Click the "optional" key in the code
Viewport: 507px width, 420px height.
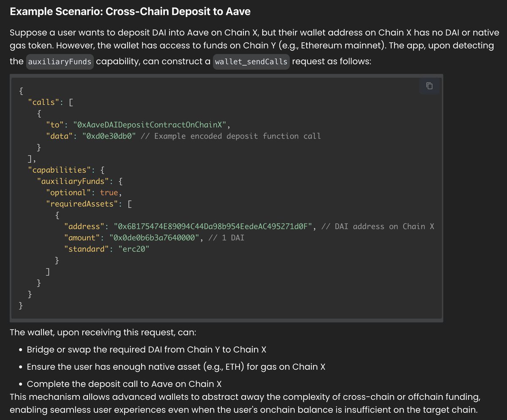point(68,192)
